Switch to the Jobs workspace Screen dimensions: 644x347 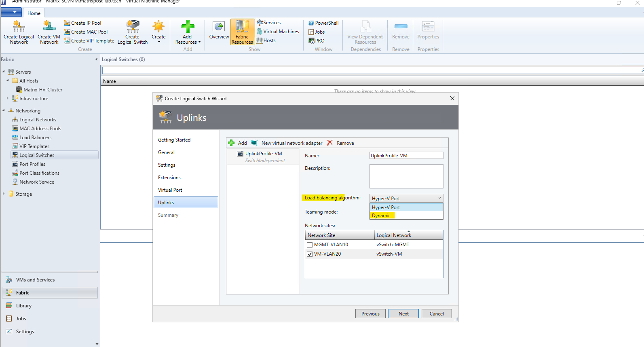point(50,319)
